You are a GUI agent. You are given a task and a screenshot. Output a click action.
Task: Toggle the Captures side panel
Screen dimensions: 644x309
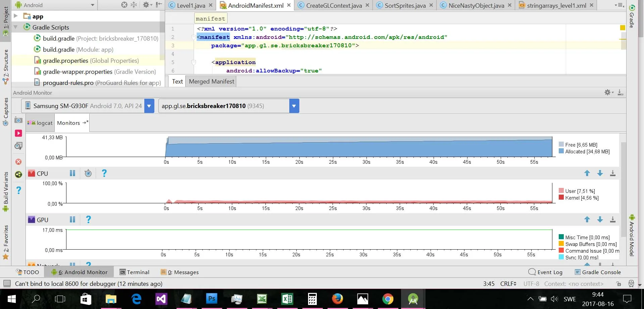click(x=6, y=111)
